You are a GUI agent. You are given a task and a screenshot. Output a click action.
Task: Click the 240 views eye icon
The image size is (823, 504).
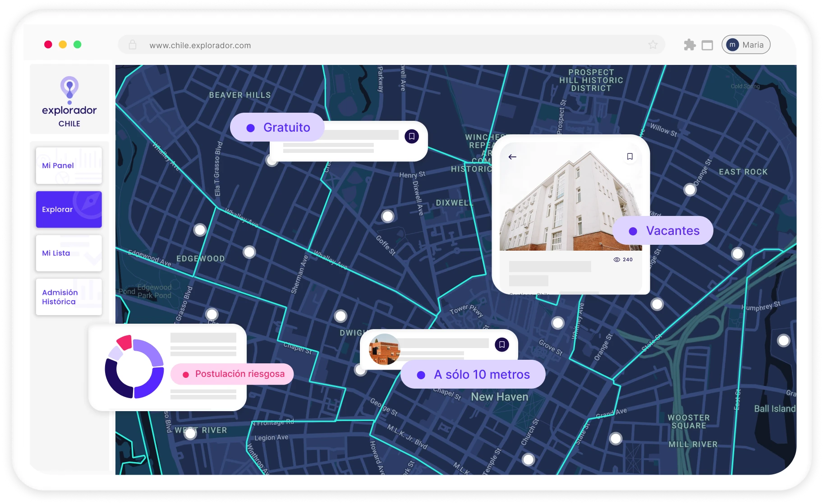617,260
